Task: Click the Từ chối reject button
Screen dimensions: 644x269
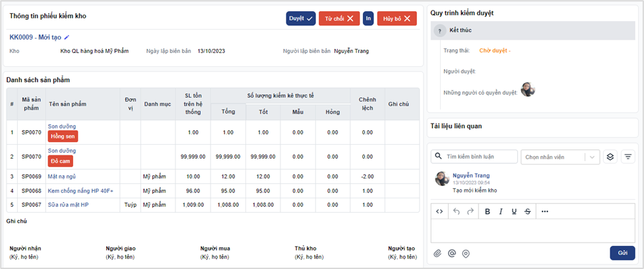Action: tap(338, 19)
